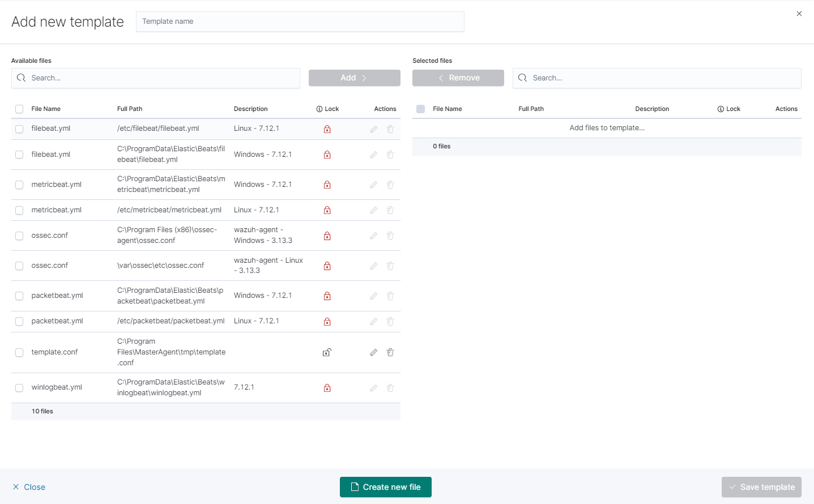
Task: Click the red lock for /etc/packetbeat/packetbeat.yml
Action: pos(327,322)
